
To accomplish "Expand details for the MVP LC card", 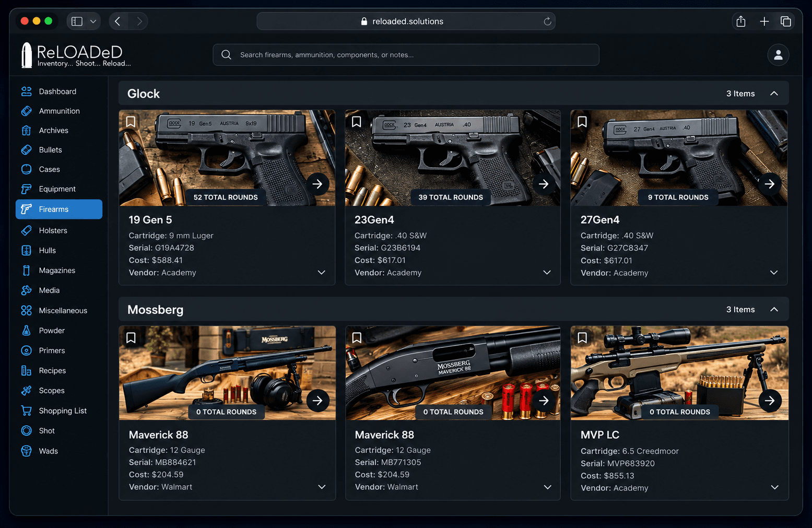I will [x=775, y=487].
